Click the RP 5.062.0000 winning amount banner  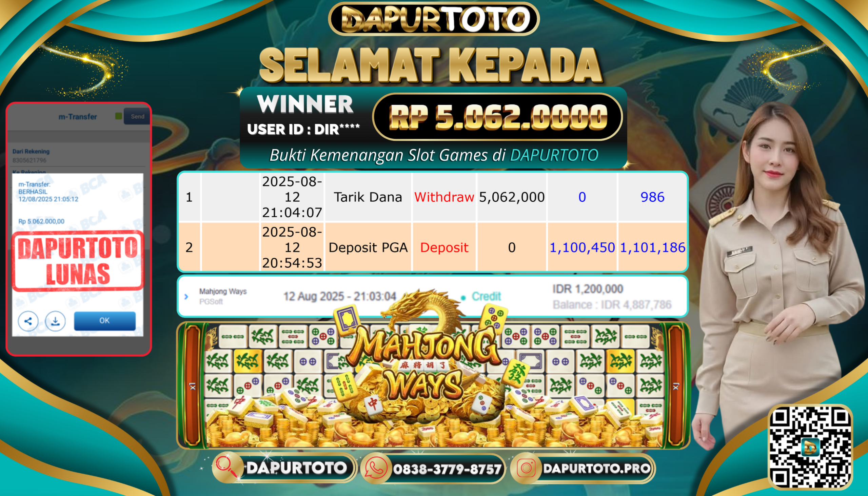click(498, 117)
